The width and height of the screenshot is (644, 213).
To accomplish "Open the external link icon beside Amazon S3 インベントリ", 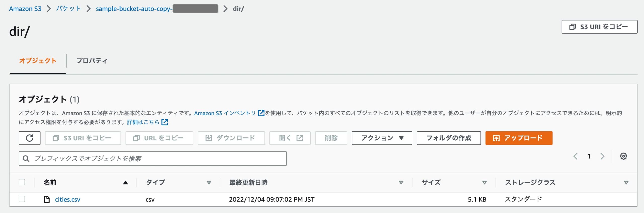I will [x=261, y=113].
